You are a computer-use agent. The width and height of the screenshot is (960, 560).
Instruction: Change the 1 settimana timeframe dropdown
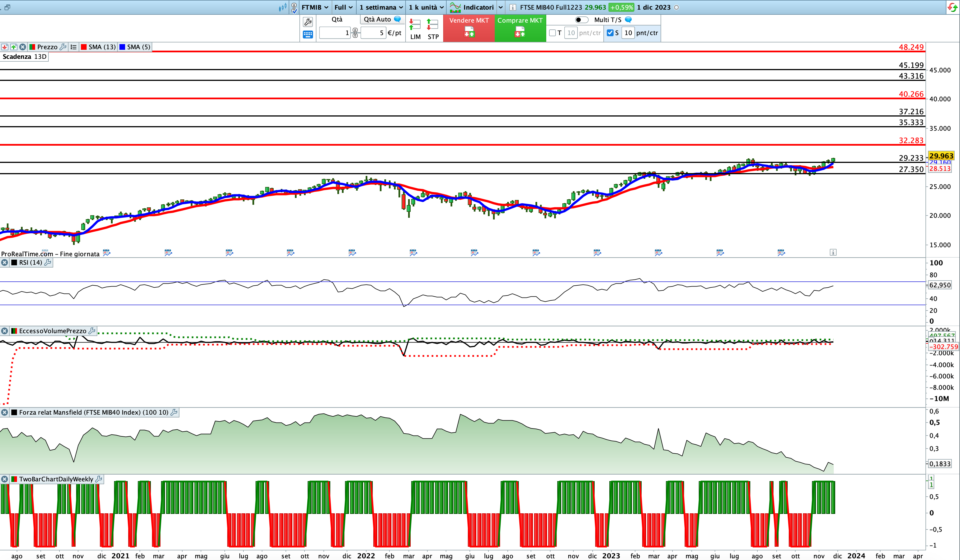381,7
